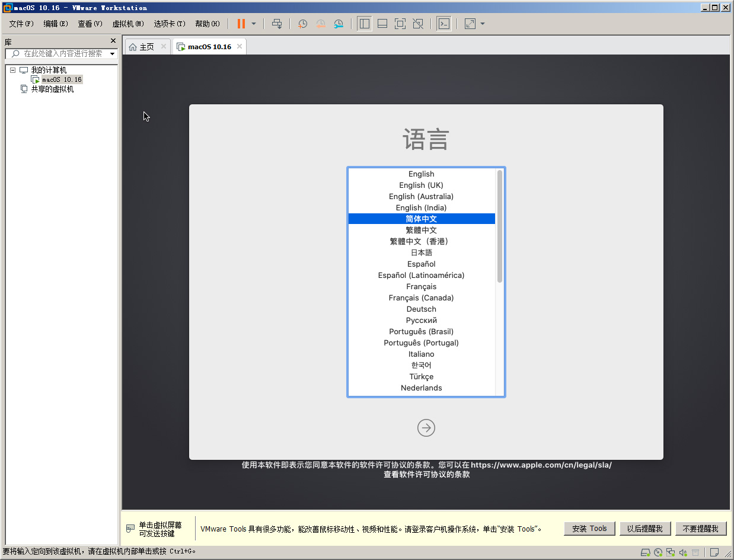The height and width of the screenshot is (560, 734).
Task: Select Español language
Action: [422, 264]
